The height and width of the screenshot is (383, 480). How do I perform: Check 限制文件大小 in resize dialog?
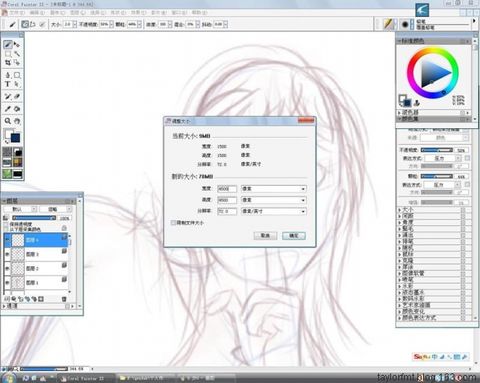click(x=173, y=222)
